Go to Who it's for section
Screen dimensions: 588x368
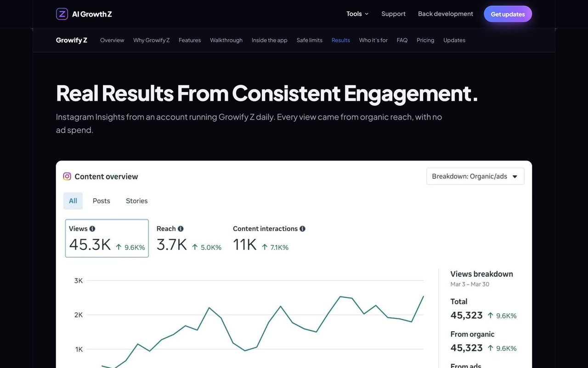373,40
